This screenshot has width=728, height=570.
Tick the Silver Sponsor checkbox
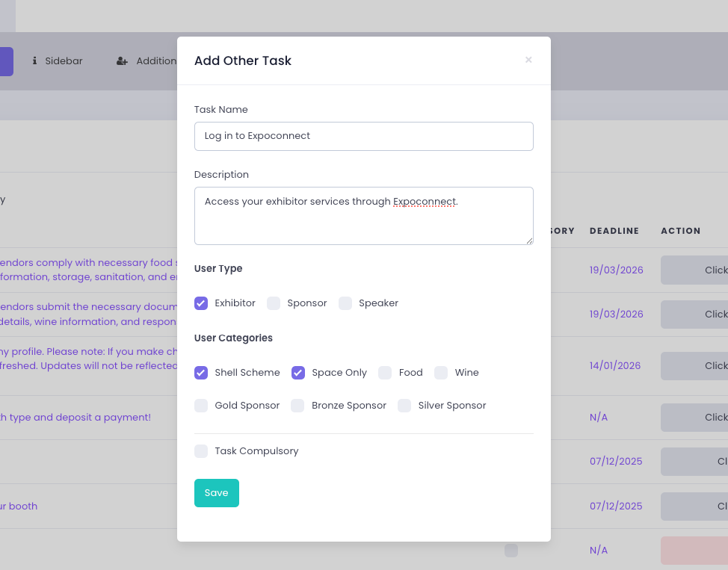[404, 406]
